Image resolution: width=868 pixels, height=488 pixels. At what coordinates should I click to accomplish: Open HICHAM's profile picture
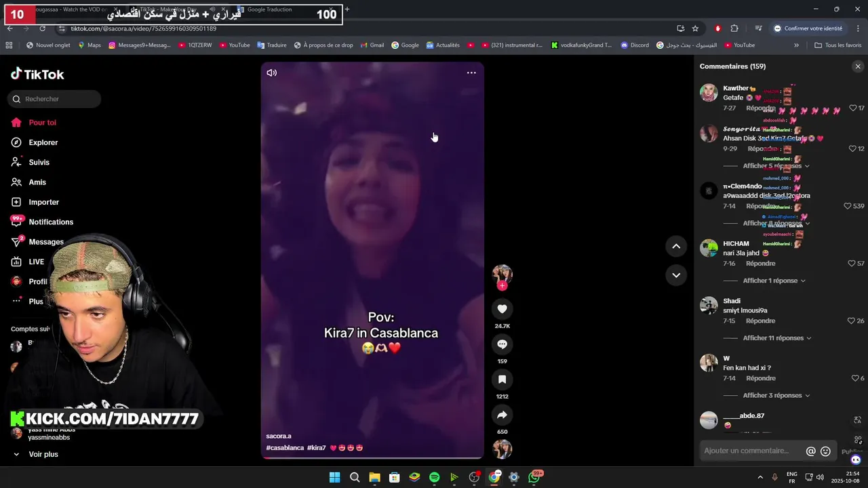[x=709, y=248]
